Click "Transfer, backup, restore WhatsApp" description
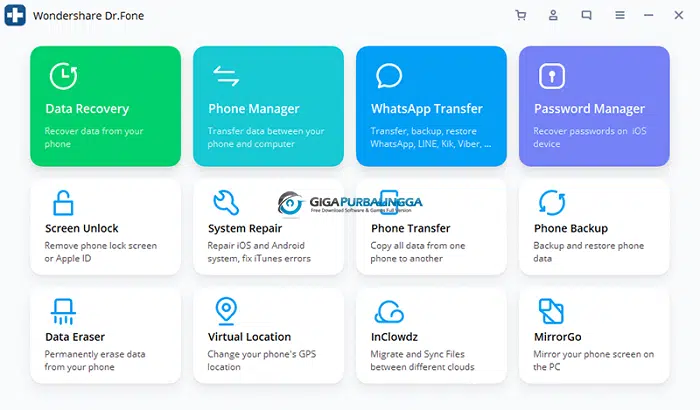700x410 pixels. 431,138
